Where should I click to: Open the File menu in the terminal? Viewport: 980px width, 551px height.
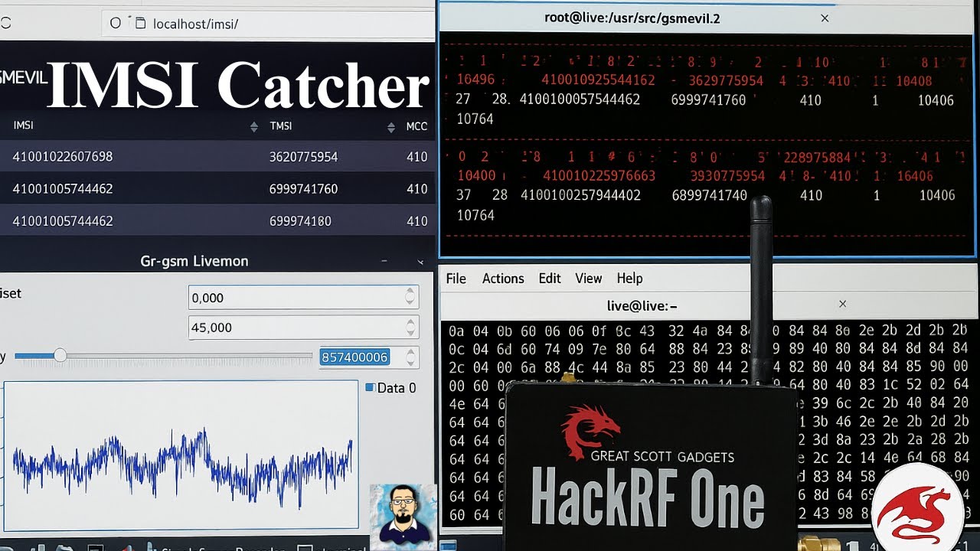click(456, 279)
